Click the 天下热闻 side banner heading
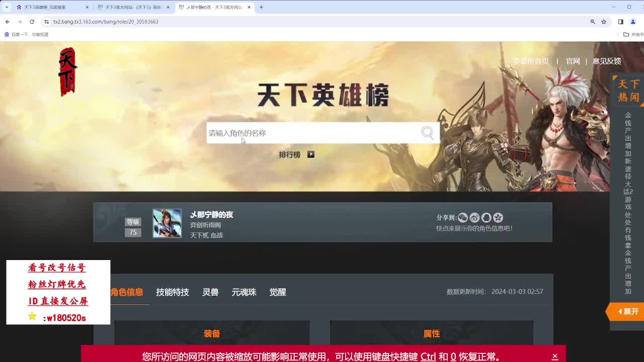This screenshot has height=362, width=644. tap(629, 90)
